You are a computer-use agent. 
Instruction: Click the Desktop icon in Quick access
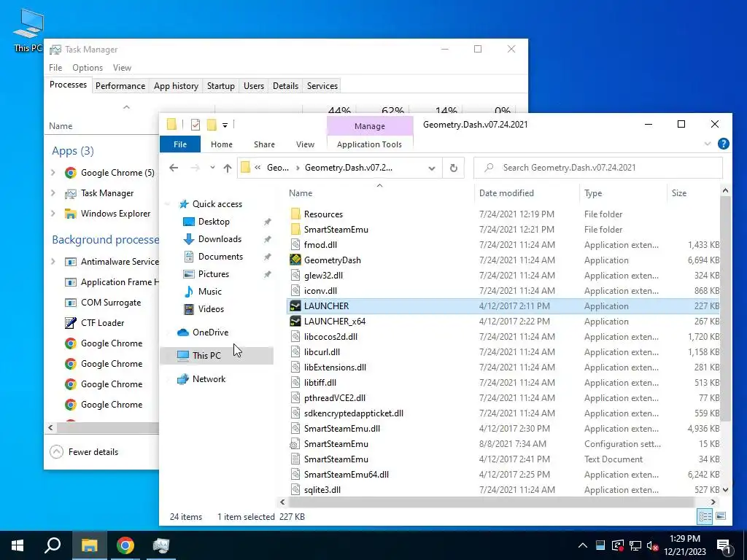pyautogui.click(x=189, y=222)
